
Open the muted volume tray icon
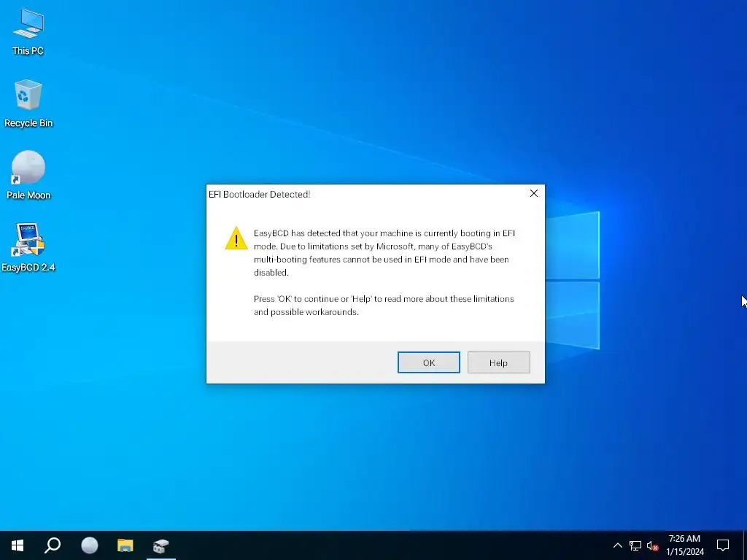click(653, 545)
